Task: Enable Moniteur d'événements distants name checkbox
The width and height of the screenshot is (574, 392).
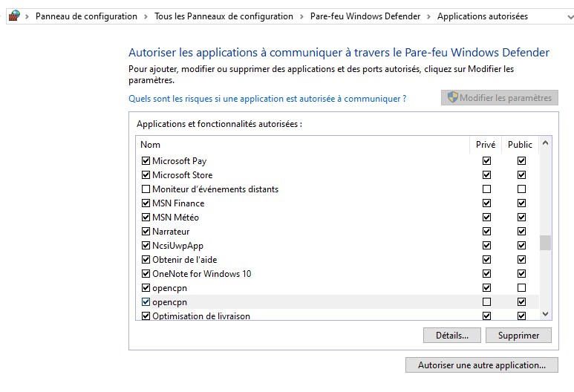Action: (146, 189)
